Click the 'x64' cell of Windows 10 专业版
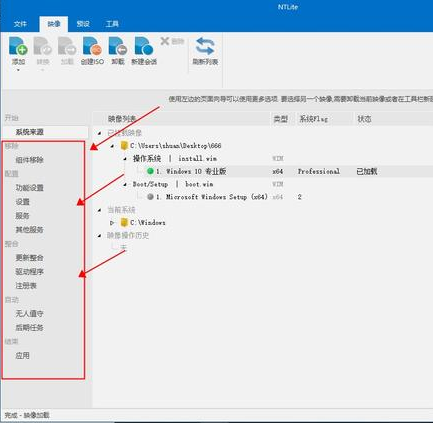This screenshot has height=423, width=433. [x=278, y=171]
